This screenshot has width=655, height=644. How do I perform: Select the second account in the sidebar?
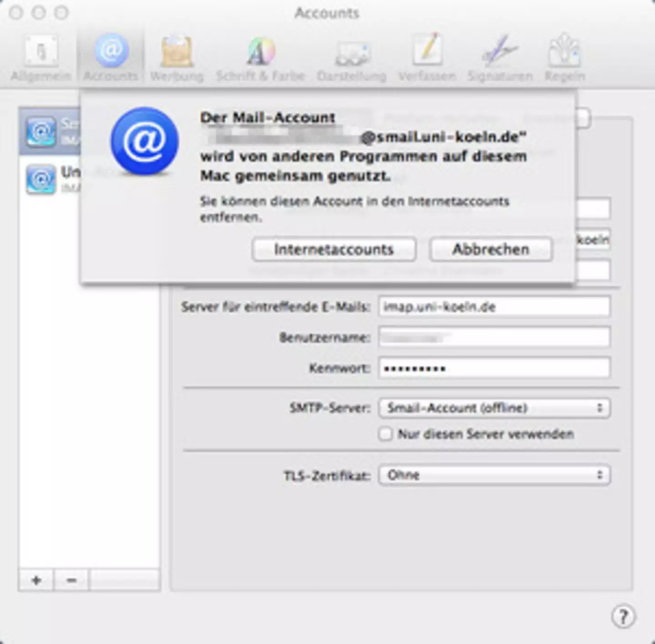[x=50, y=179]
